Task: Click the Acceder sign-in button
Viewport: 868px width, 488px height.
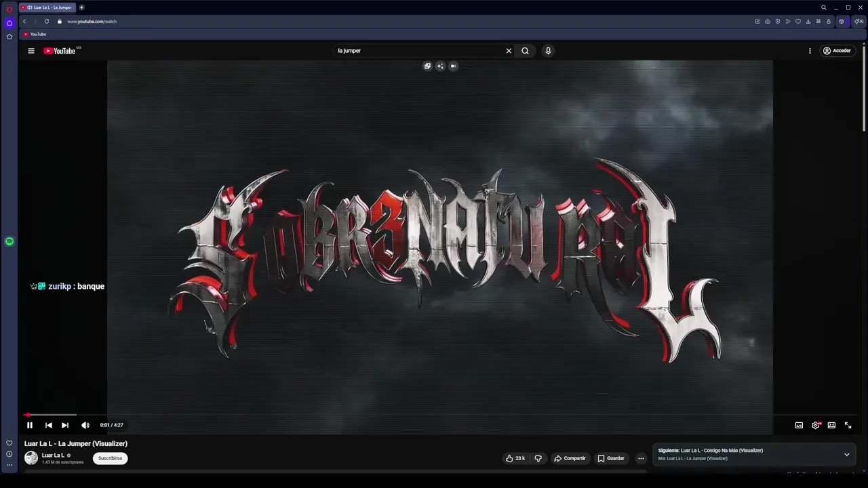Action: click(x=837, y=51)
